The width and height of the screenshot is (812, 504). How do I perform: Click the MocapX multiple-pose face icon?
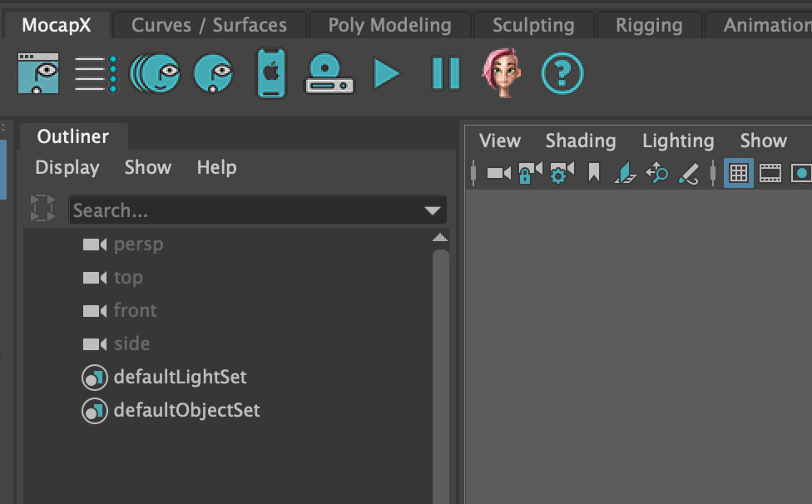pos(156,73)
